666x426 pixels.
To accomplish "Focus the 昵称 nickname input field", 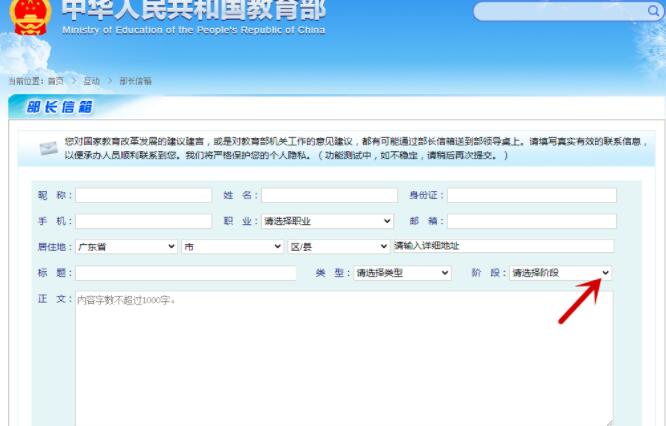I will [143, 195].
